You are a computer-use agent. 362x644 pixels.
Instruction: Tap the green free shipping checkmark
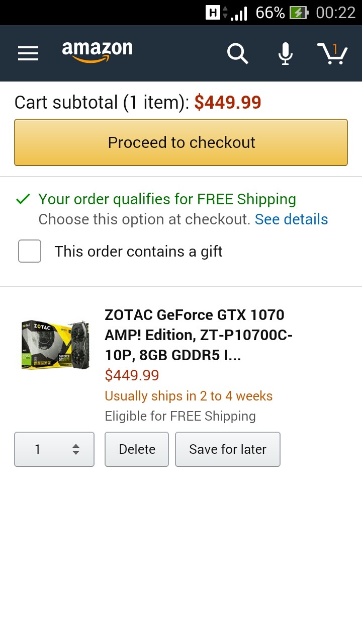pos(23,199)
